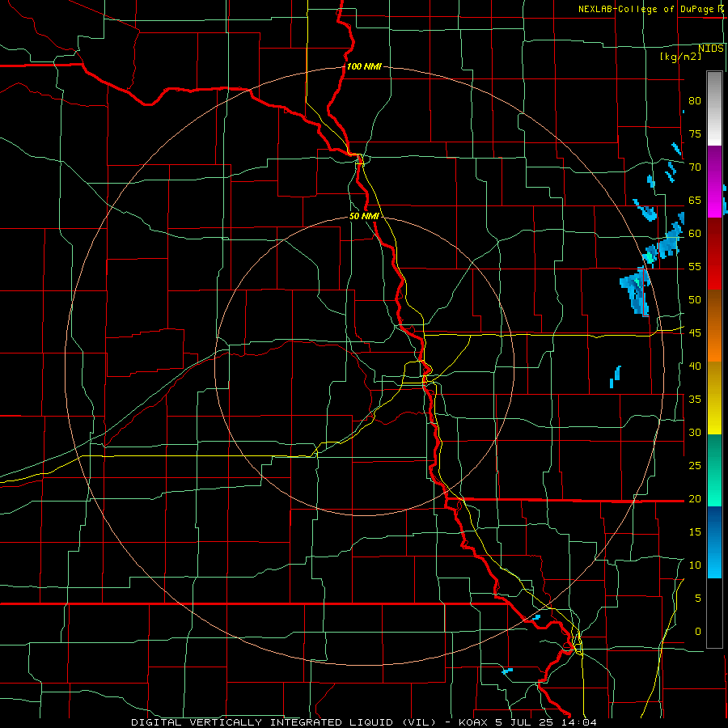Click the KOAX station identifier in the caption
This screenshot has height=728, width=728.
coord(473,722)
